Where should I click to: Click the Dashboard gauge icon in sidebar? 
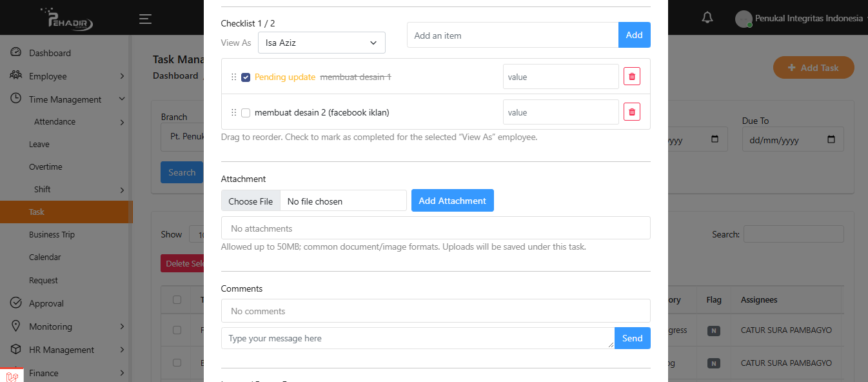coord(16,52)
